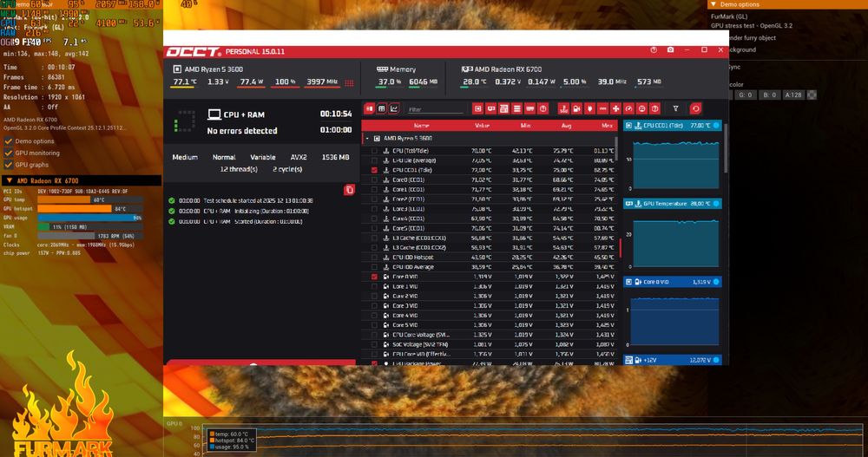Click FurMark G: 0 color value field
Viewport: 868px width, 457px height.
point(745,95)
